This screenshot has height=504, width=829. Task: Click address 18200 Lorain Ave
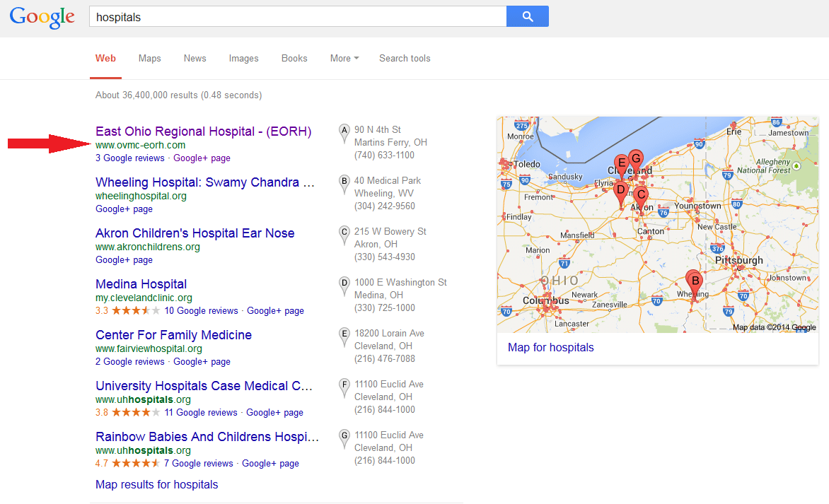click(x=390, y=334)
